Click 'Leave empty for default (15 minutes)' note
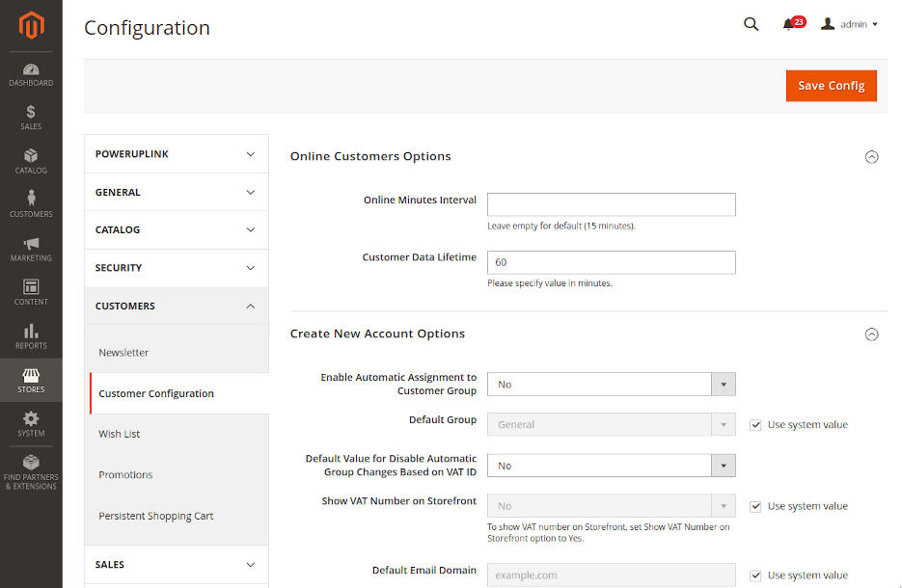The height and width of the screenshot is (588, 902). 560,226
